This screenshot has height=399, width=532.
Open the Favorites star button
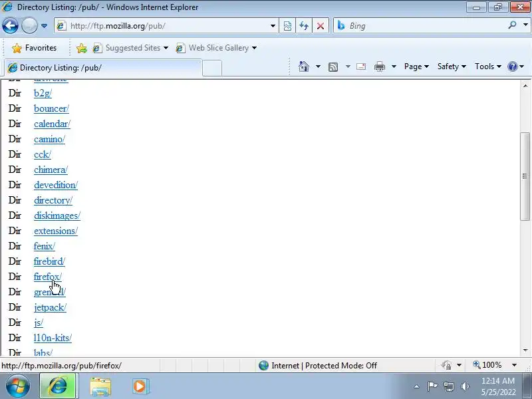pos(35,48)
